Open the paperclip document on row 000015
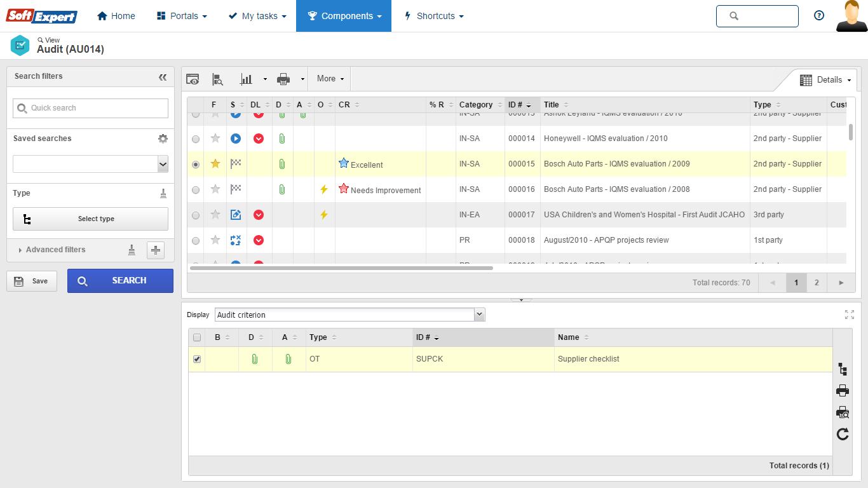 [281, 164]
